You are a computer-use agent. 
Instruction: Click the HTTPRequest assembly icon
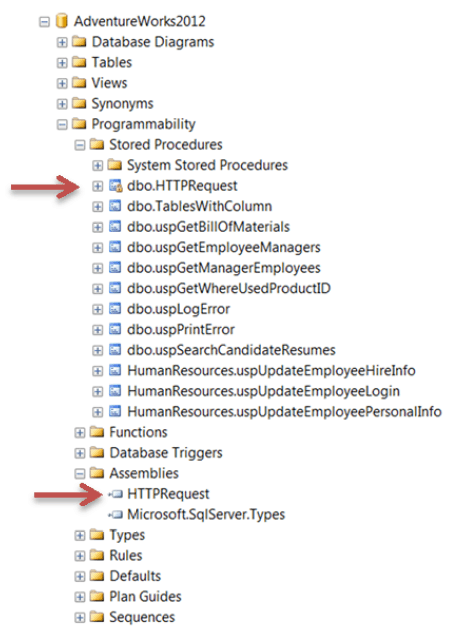coord(115,494)
